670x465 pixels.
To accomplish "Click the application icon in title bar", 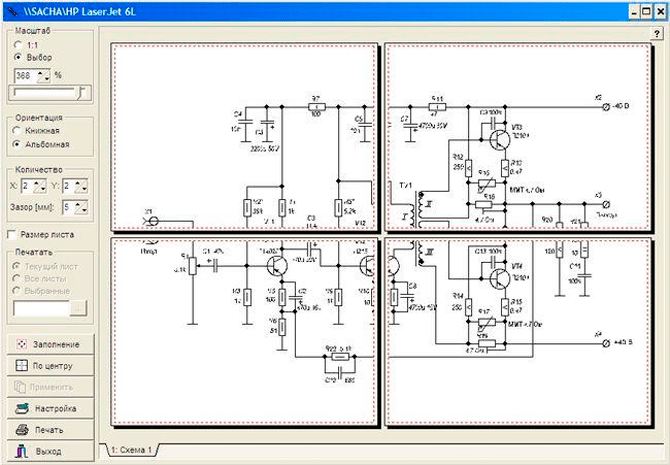I will coord(10,9).
